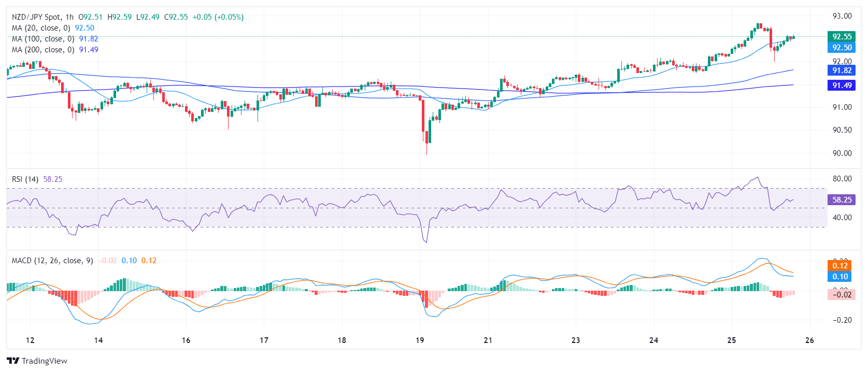This screenshot has height=372, width=868.
Task: Open the RSI (14) indicator legend
Action: (x=25, y=179)
